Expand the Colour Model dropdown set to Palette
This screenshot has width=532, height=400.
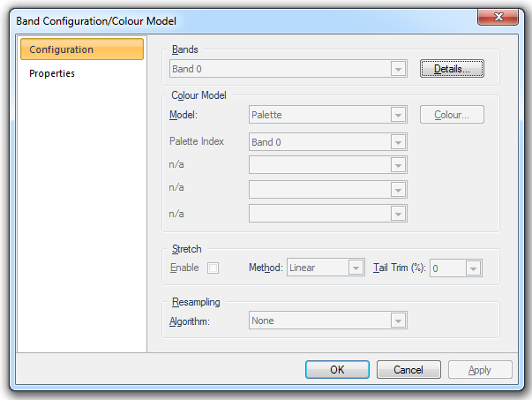coord(327,115)
